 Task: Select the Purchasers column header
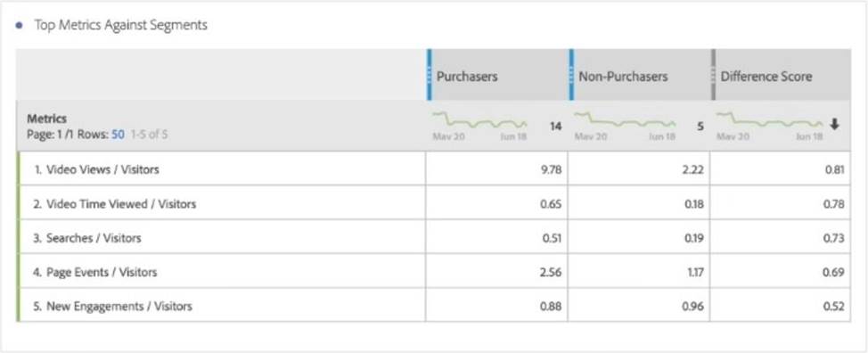pyautogui.click(x=497, y=75)
